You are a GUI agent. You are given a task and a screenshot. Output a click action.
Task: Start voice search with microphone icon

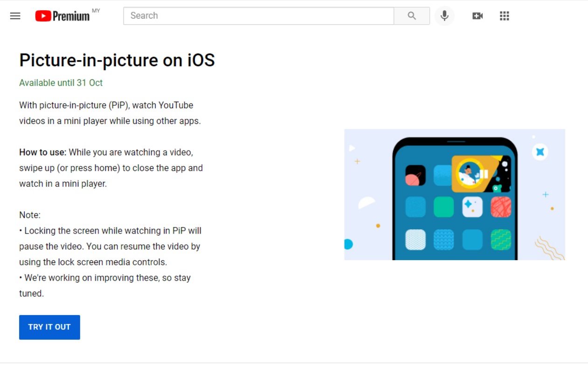coord(444,16)
